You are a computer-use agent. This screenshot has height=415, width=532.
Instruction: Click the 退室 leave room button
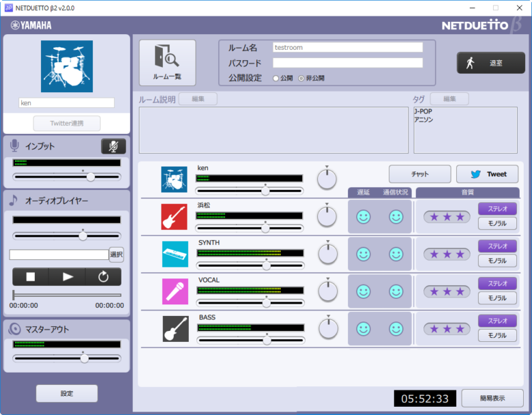tap(490, 63)
